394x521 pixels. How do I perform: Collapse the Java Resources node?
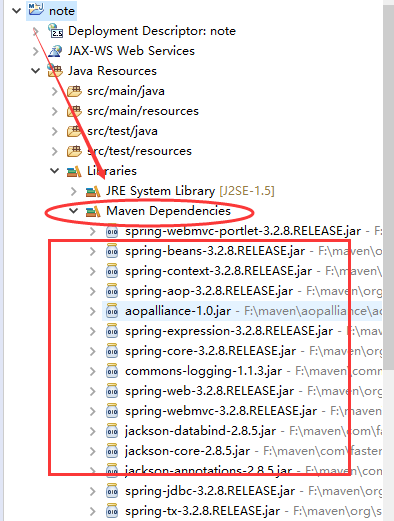(35, 71)
